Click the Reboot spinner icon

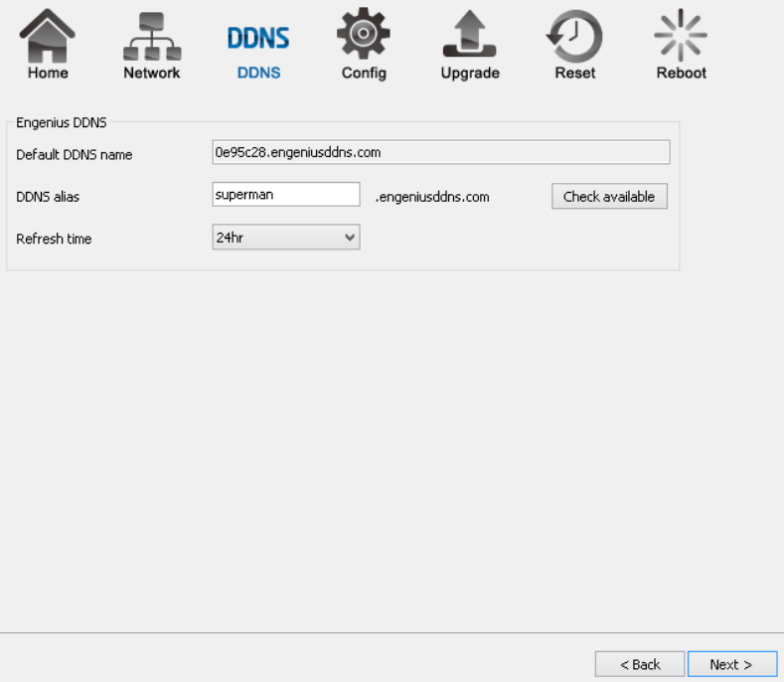coord(681,35)
